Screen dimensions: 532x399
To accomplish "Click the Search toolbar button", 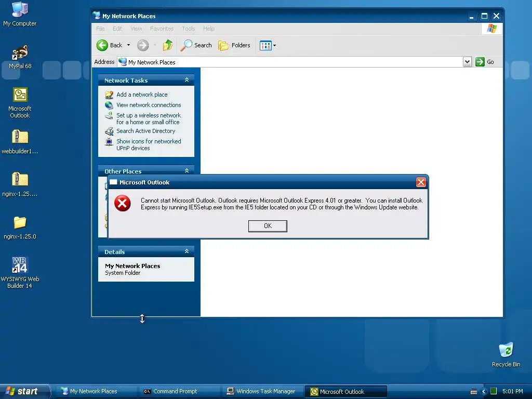I will tap(196, 45).
